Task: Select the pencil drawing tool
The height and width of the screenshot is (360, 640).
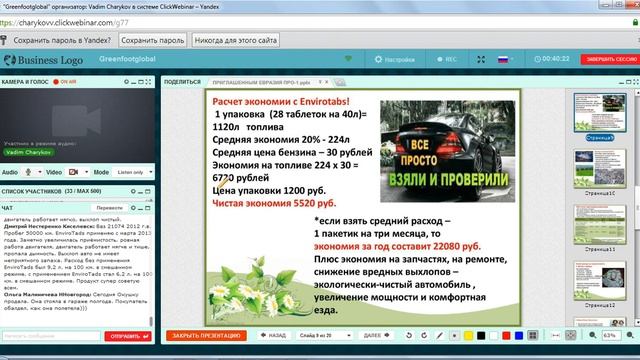Action: point(439,336)
